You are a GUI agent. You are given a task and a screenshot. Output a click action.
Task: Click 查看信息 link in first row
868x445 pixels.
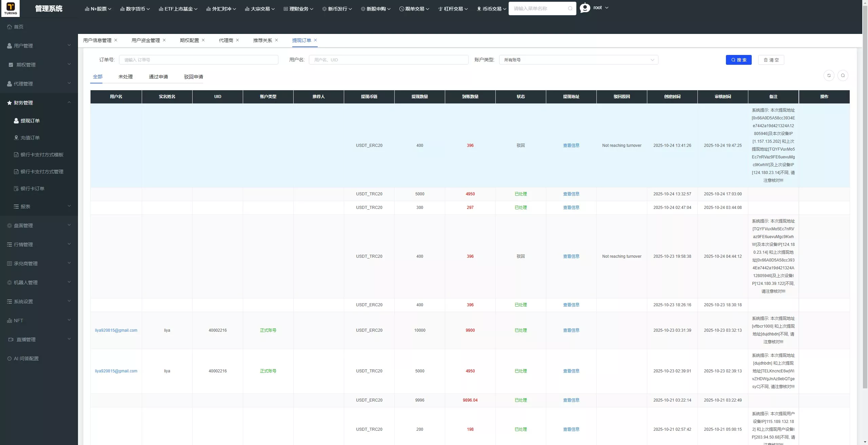571,146
